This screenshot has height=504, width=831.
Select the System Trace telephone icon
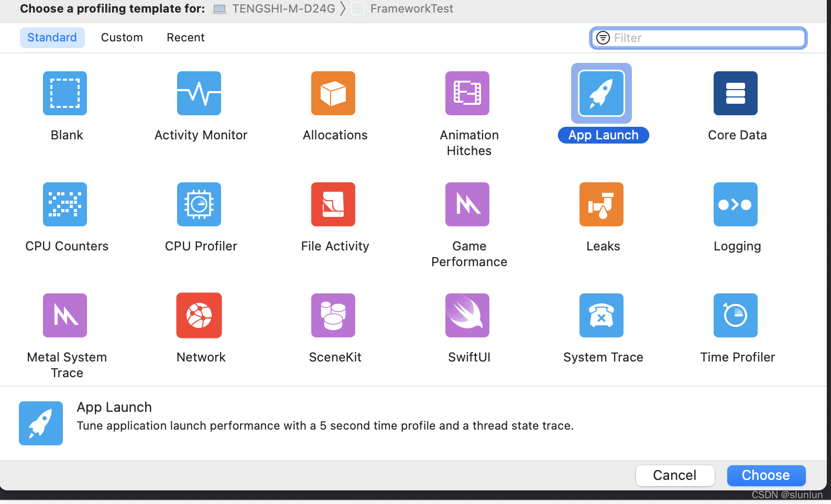[x=602, y=315]
